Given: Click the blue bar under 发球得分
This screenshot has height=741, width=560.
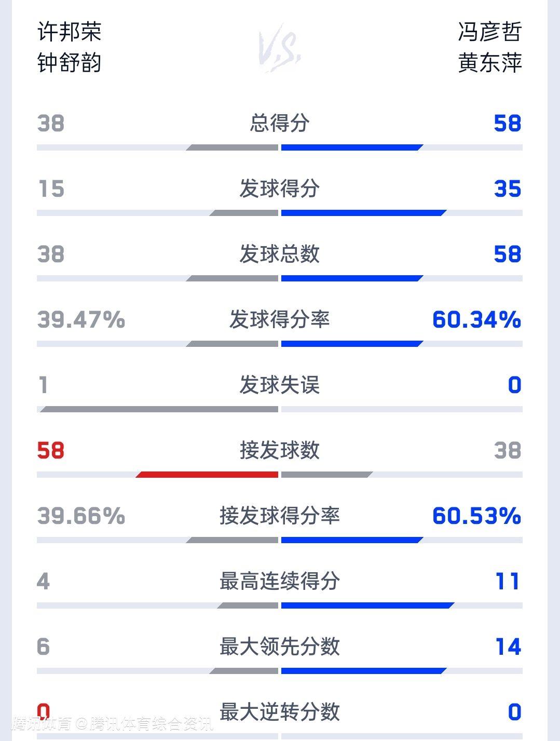Looking at the screenshot, I should point(363,213).
